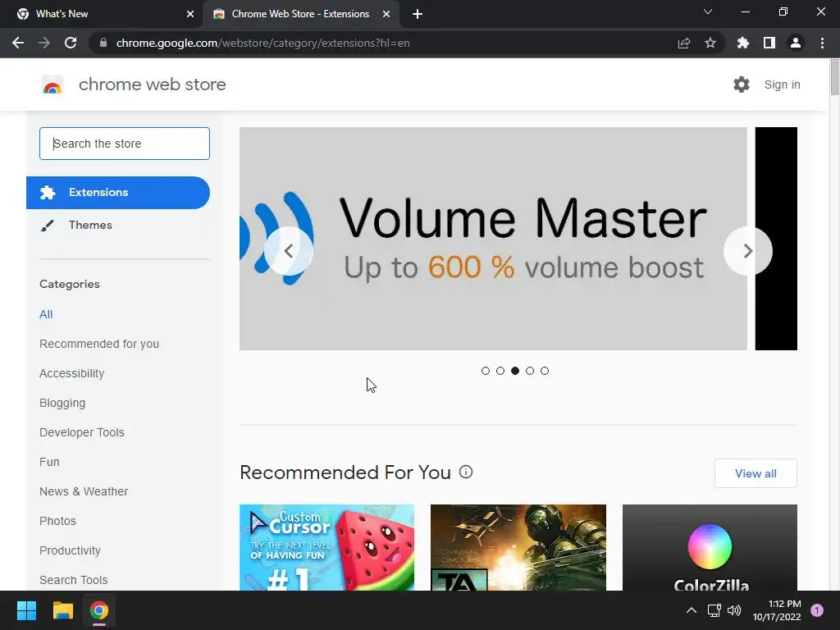Open notification center badge
The height and width of the screenshot is (630, 840).
817,610
